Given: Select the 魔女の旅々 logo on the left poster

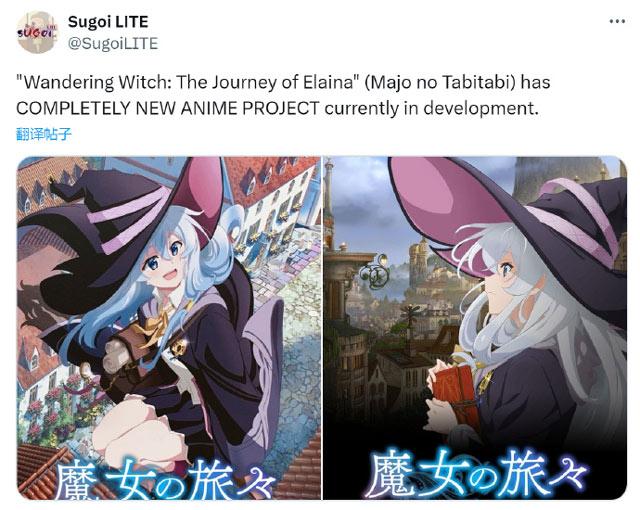Looking at the screenshot, I should click(163, 478).
